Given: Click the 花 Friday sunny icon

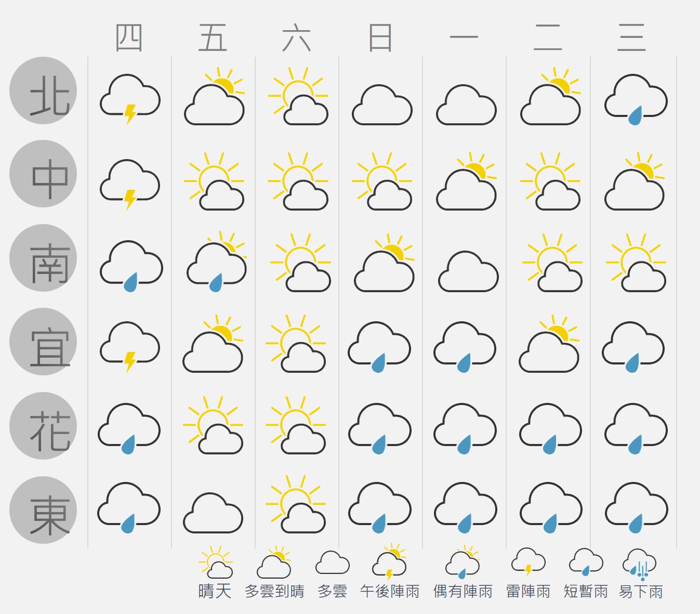Looking at the screenshot, I should coord(213,425).
